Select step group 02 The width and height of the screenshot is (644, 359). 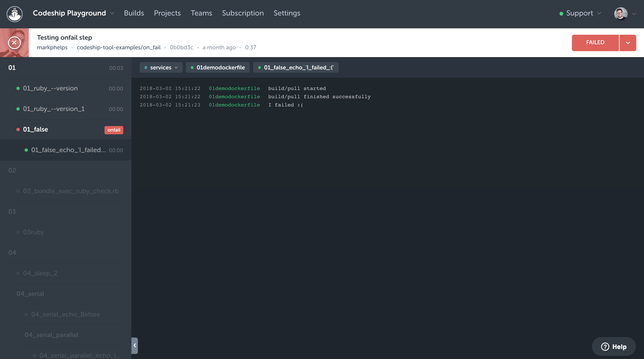(x=66, y=170)
